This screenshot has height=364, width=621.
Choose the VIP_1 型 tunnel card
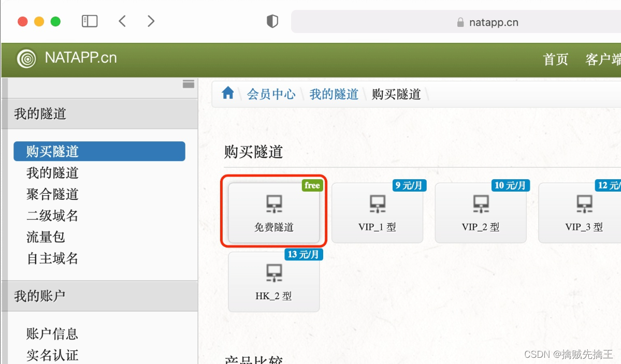(377, 213)
